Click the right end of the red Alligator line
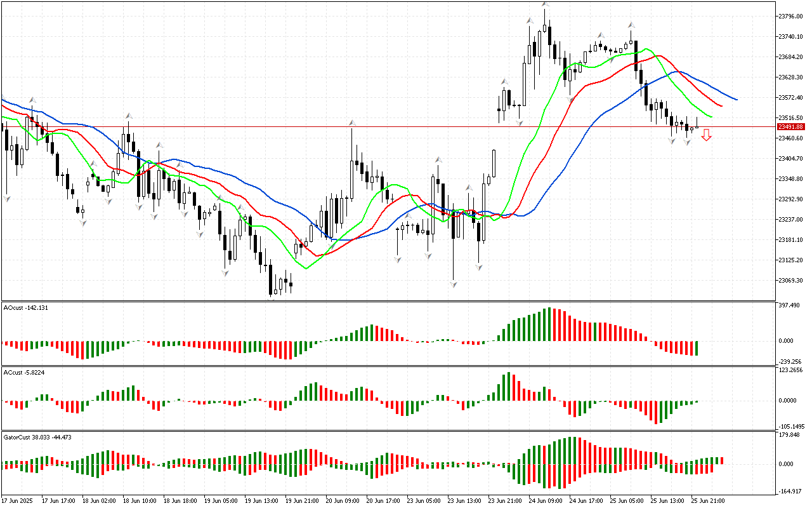The image size is (812, 508). click(x=722, y=105)
